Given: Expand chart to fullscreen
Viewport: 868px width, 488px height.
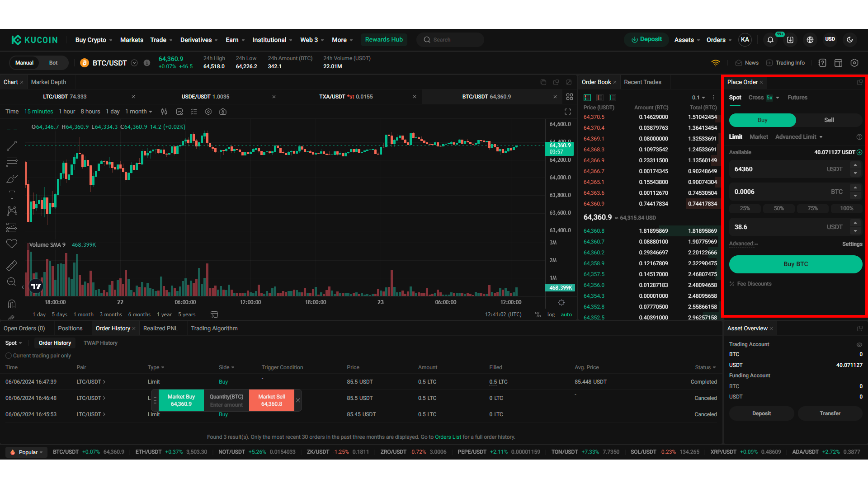Looking at the screenshot, I should click(568, 112).
